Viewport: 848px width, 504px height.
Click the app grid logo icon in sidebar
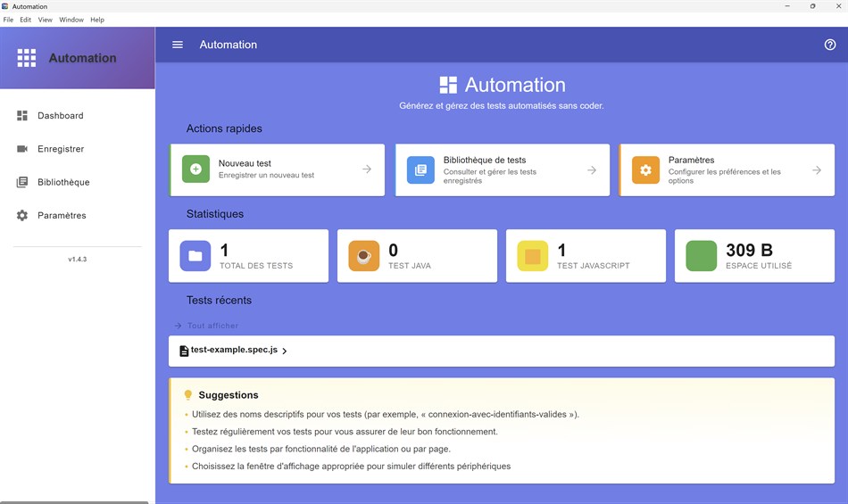coord(27,58)
